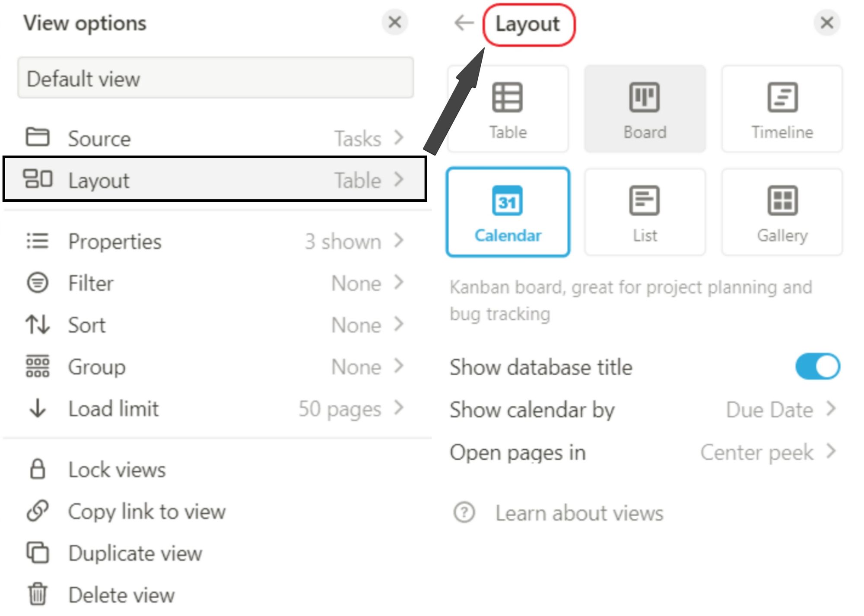This screenshot has height=616, width=864.
Task: Click the Delete view trash icon
Action: coord(38,594)
